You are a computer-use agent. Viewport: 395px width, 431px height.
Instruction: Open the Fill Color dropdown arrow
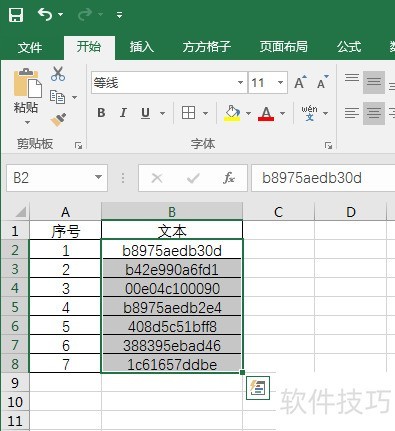[248, 113]
